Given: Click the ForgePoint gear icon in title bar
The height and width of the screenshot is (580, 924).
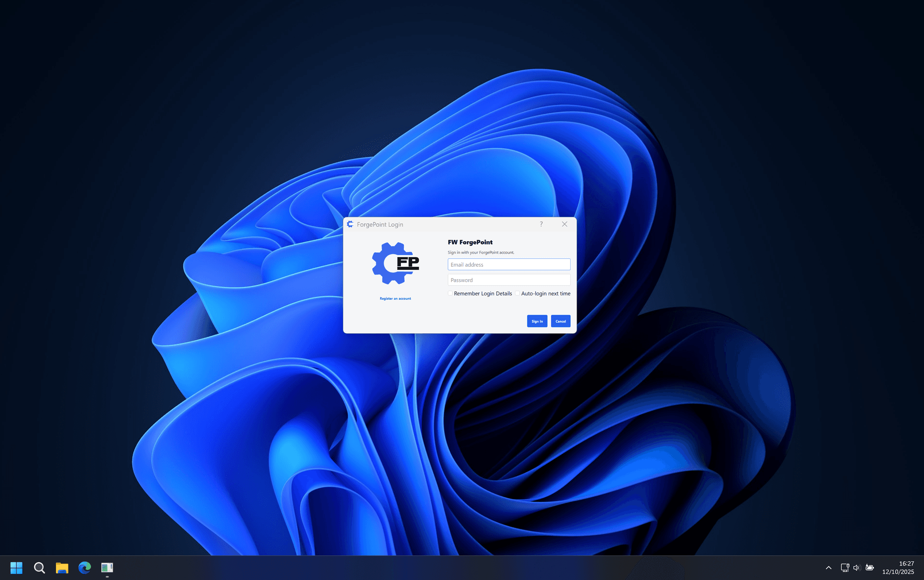Looking at the screenshot, I should [x=351, y=224].
